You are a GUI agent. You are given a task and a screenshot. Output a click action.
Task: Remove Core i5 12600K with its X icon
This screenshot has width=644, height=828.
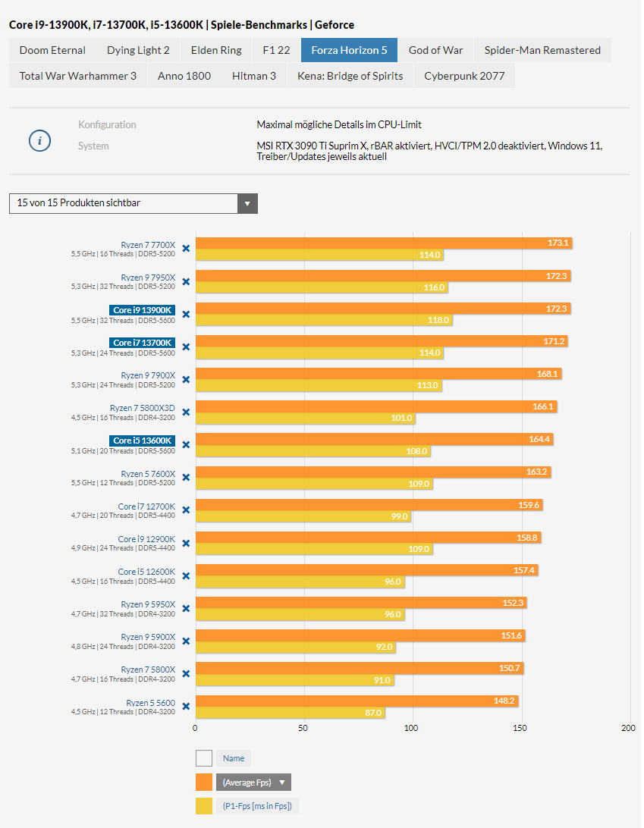click(186, 576)
